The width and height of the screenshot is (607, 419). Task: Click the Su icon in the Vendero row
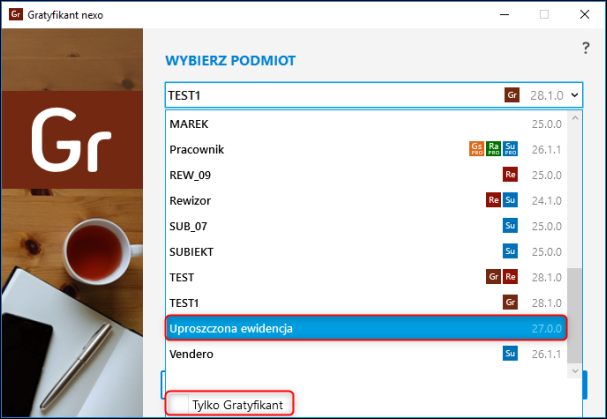(x=510, y=353)
